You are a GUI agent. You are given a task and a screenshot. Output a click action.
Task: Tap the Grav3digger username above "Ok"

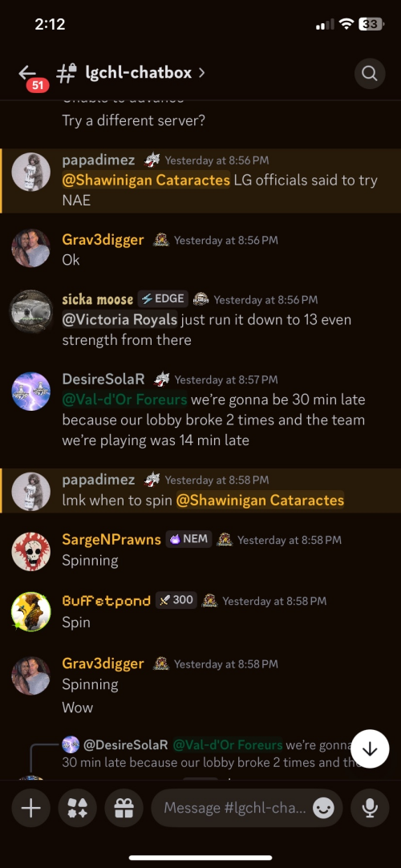103,240
